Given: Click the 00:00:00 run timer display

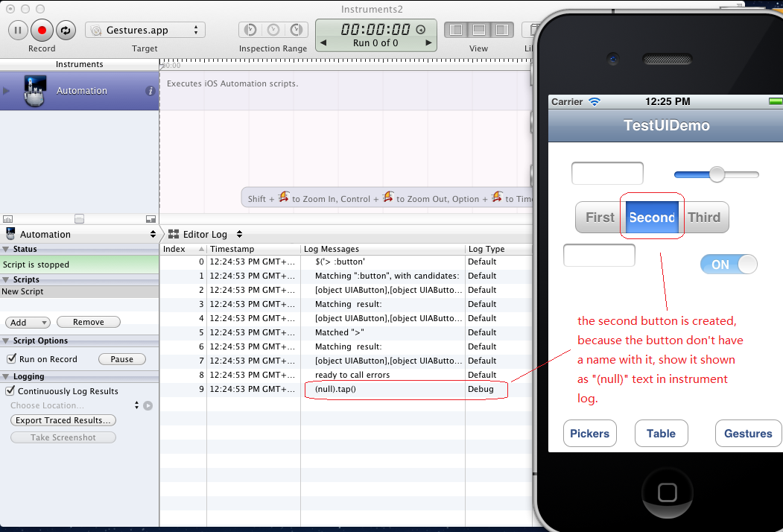Looking at the screenshot, I should pyautogui.click(x=375, y=30).
